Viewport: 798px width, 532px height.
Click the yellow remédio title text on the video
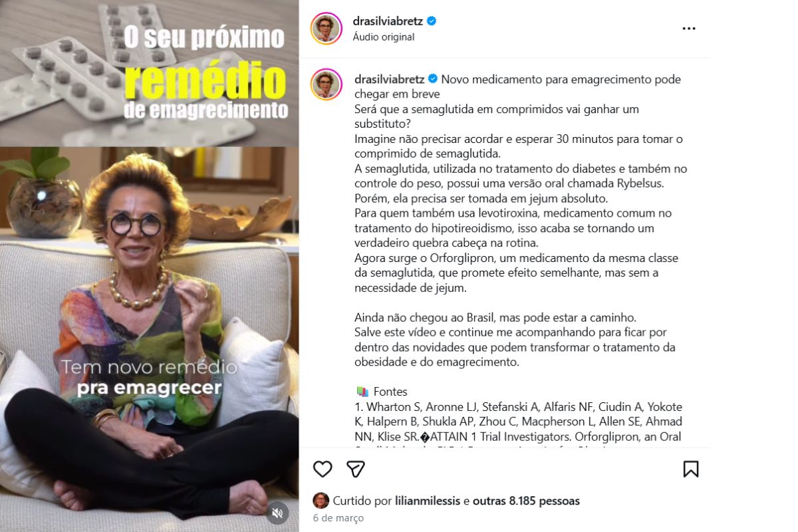tap(205, 82)
